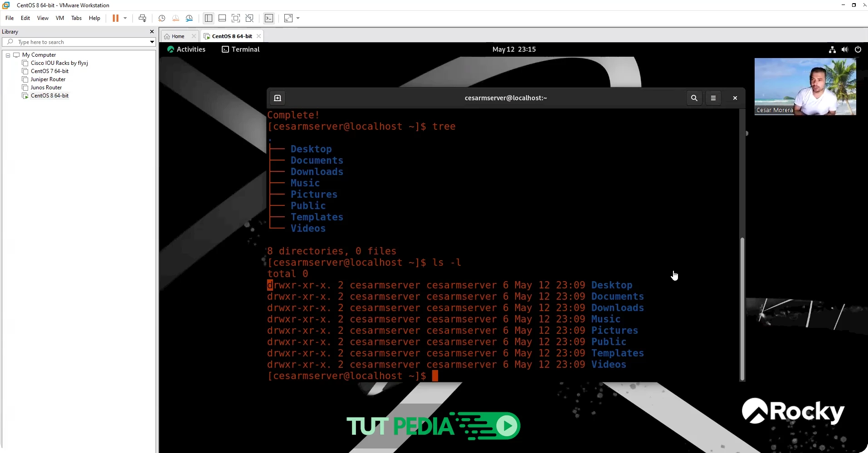Take a snapshot of the VM
Screen dimensions: 868x453
click(x=161, y=18)
